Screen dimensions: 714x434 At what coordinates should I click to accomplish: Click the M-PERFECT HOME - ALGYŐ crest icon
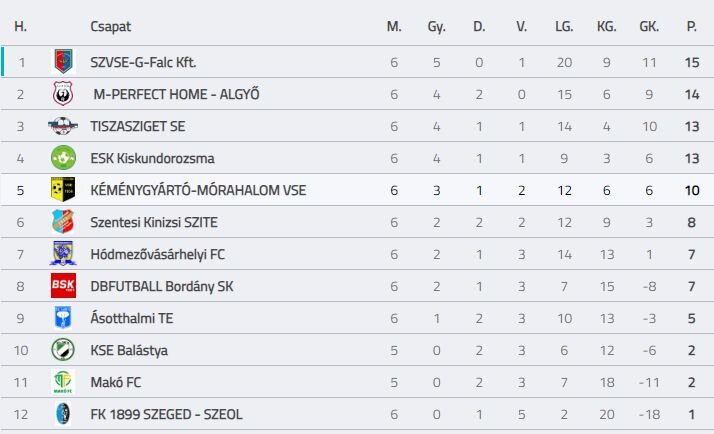pyautogui.click(x=63, y=94)
